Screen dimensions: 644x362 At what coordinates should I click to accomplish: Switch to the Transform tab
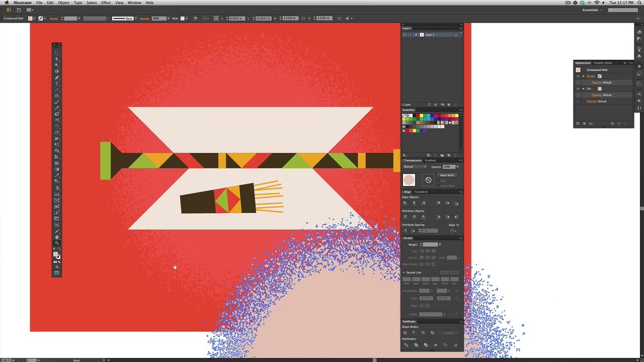click(x=421, y=192)
